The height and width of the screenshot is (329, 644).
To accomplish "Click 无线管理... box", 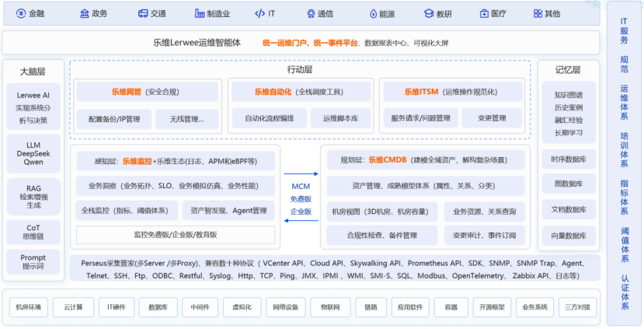I will (x=187, y=119).
